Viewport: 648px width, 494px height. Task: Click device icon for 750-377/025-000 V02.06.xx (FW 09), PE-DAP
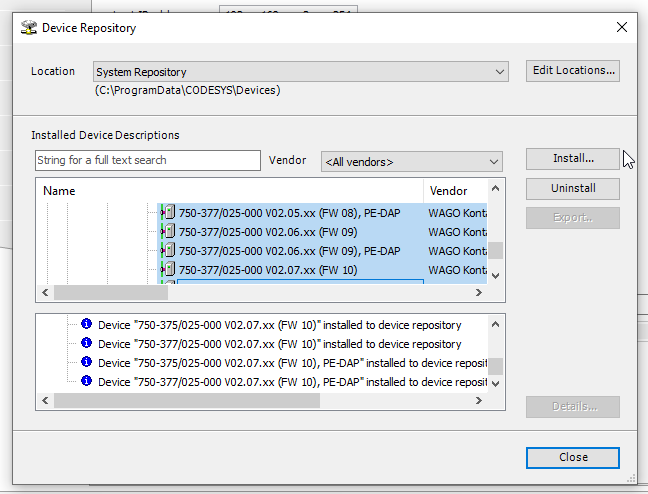(169, 251)
